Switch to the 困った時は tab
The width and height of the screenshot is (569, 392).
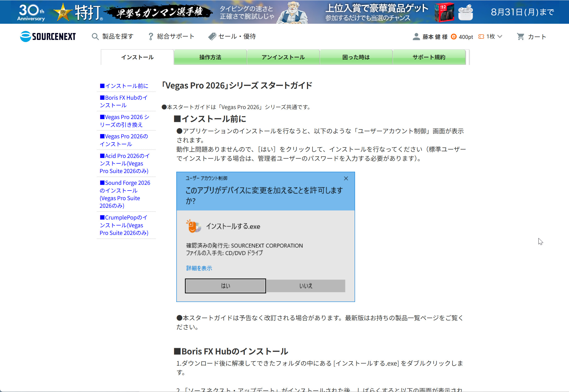coord(356,57)
